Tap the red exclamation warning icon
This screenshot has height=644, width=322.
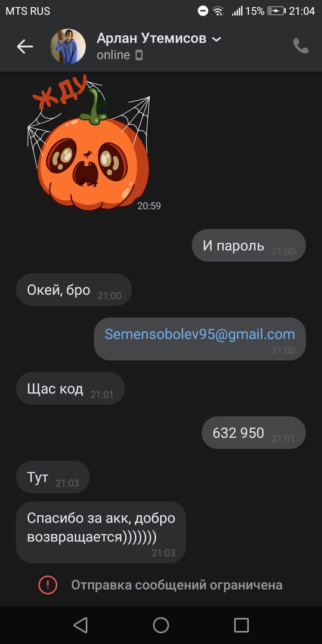coord(48,584)
